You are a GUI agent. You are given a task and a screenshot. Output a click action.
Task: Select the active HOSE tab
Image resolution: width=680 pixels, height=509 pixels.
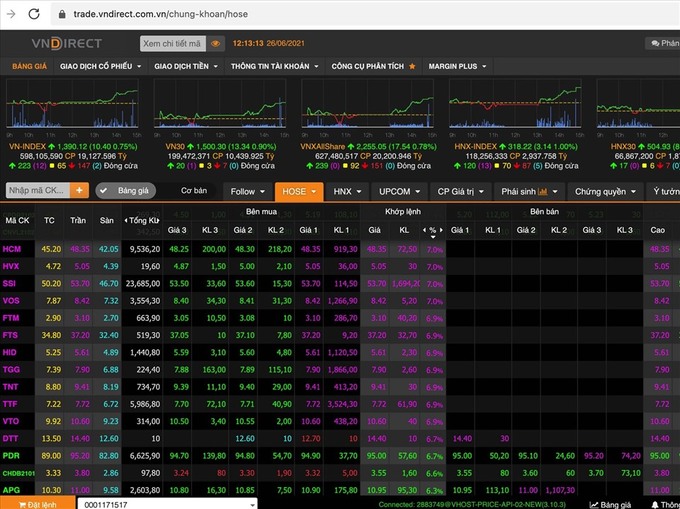(299, 192)
